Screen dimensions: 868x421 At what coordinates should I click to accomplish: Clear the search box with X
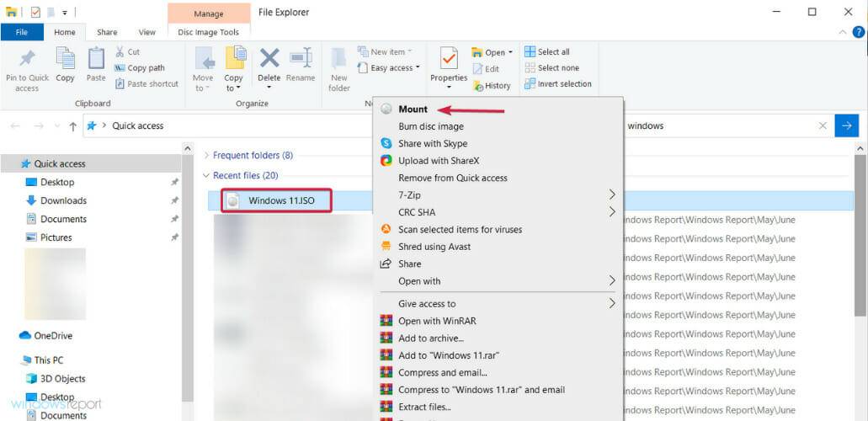[823, 125]
